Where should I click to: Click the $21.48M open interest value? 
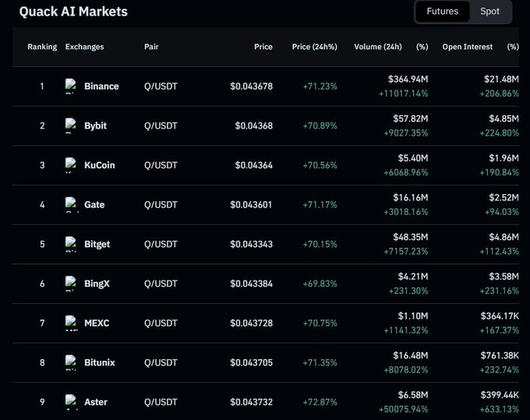coord(501,79)
